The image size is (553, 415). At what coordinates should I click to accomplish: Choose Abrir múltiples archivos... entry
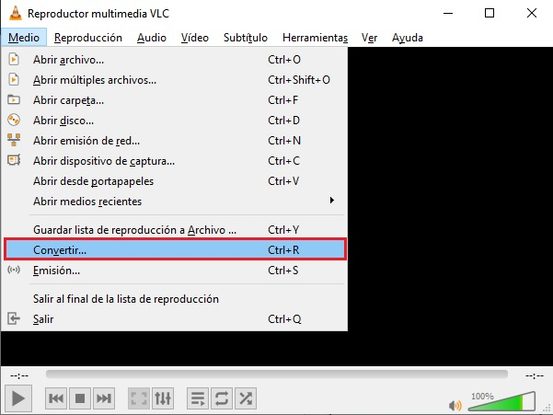click(174, 80)
